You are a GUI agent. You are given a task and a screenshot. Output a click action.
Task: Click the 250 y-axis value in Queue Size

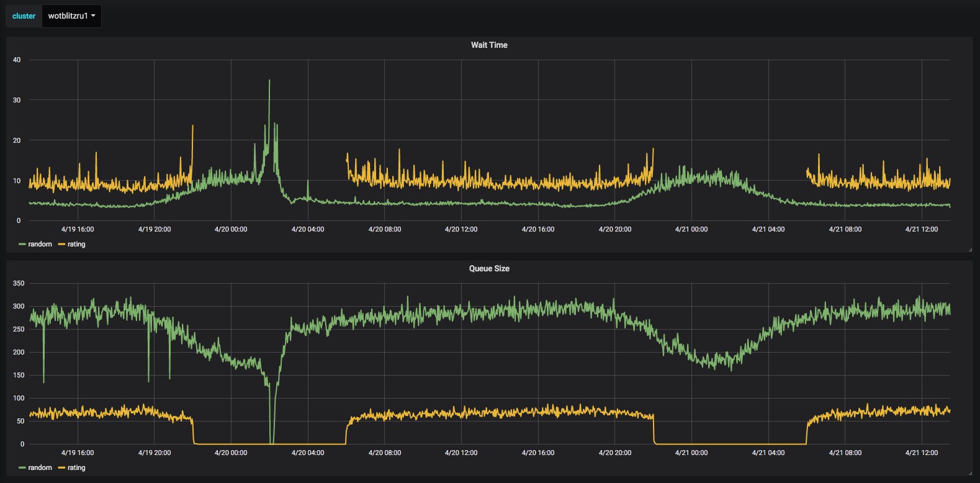pos(19,329)
